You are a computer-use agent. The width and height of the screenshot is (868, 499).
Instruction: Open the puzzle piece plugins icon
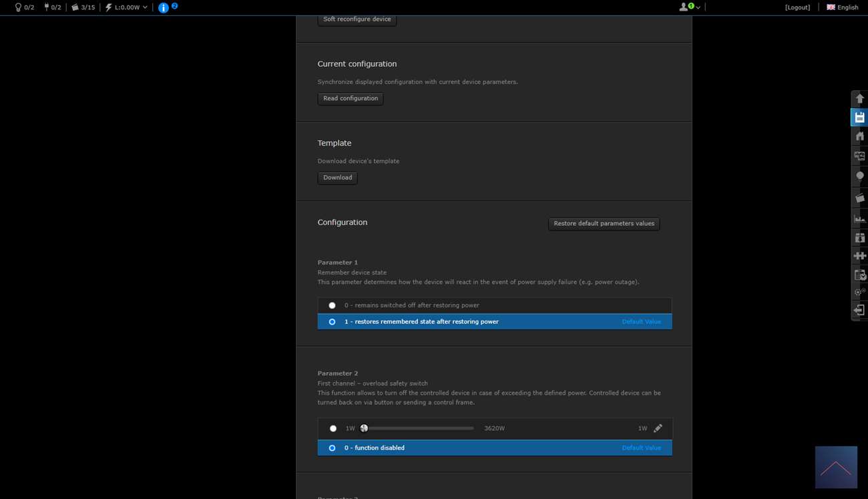pos(859,256)
